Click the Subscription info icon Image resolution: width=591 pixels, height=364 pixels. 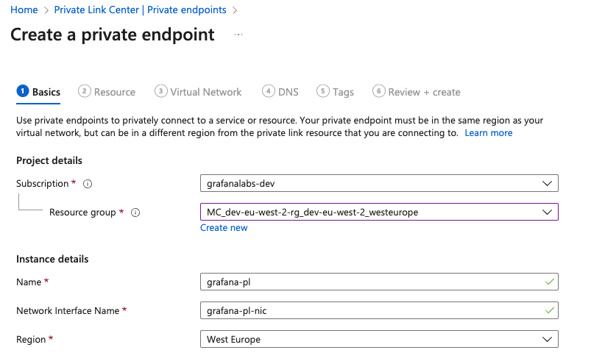click(x=88, y=184)
